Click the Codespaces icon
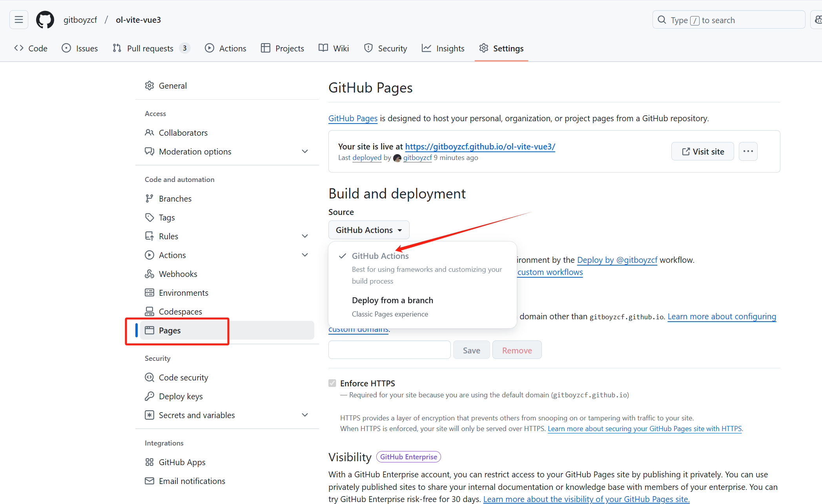Image resolution: width=822 pixels, height=504 pixels. click(149, 311)
